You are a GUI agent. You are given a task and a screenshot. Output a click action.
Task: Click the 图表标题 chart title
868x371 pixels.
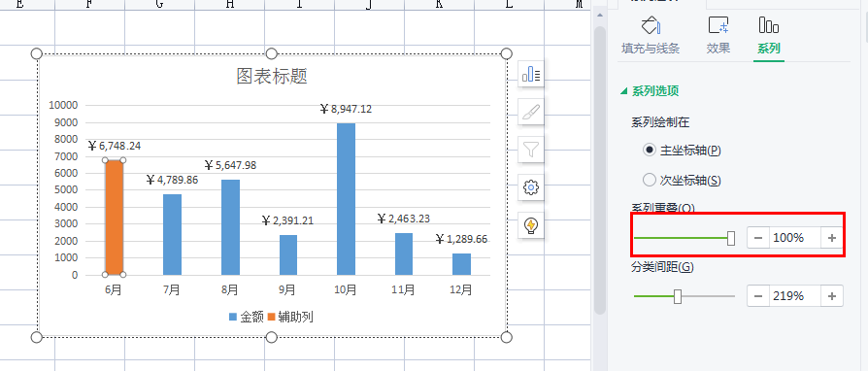272,76
